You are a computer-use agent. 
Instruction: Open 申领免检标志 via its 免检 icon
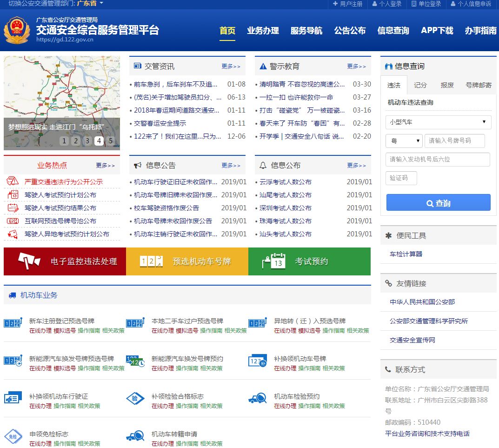[13, 436]
